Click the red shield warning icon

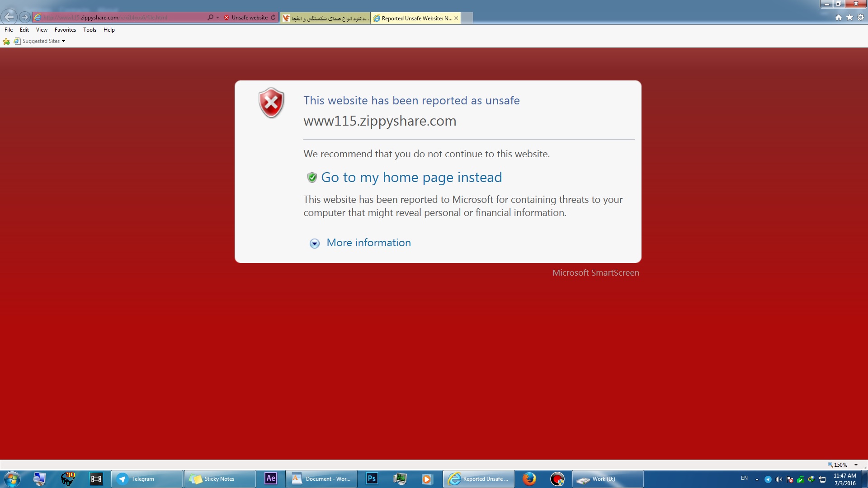(271, 103)
